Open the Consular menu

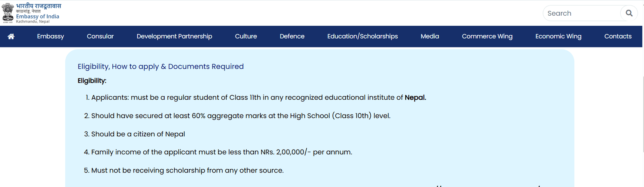(x=100, y=37)
